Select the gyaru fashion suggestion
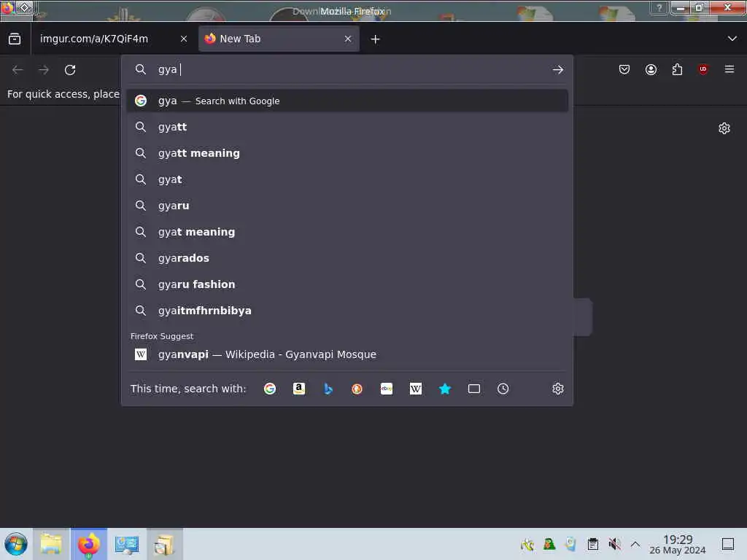Screen dimensions: 747x560 tap(347, 284)
